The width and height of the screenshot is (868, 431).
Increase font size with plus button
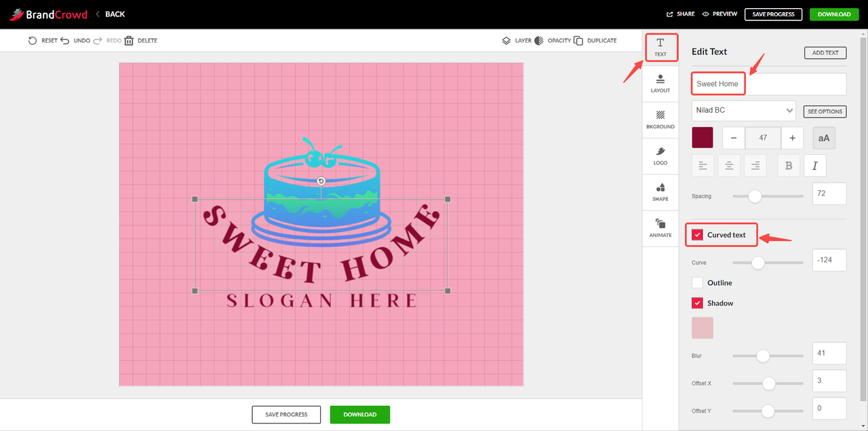tap(793, 138)
